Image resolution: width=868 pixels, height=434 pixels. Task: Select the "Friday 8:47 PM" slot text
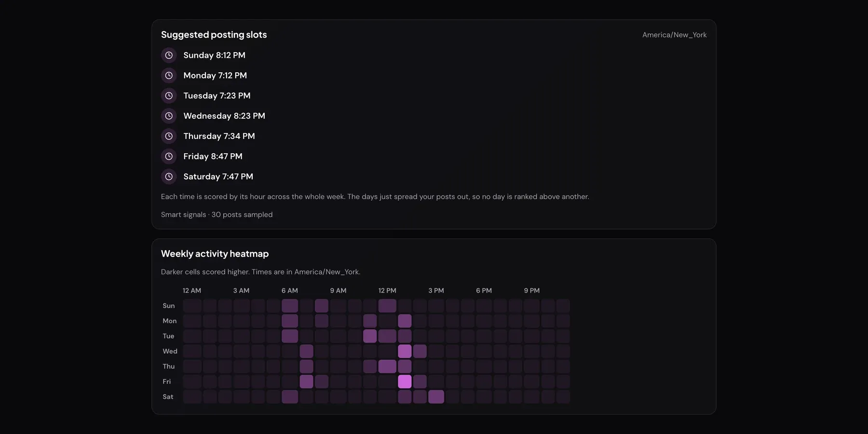tap(213, 157)
